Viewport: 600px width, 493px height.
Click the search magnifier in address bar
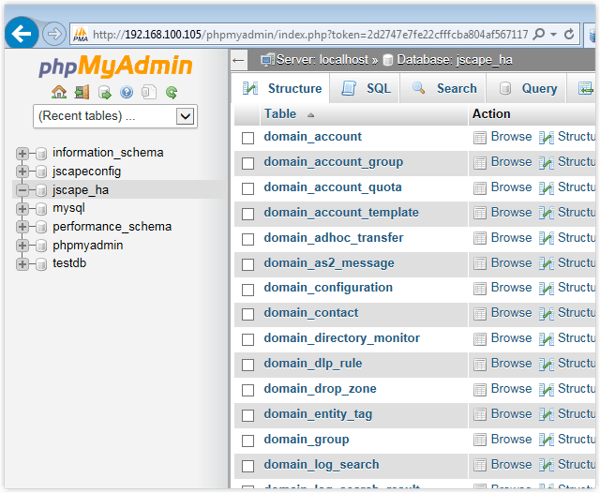[x=539, y=34]
